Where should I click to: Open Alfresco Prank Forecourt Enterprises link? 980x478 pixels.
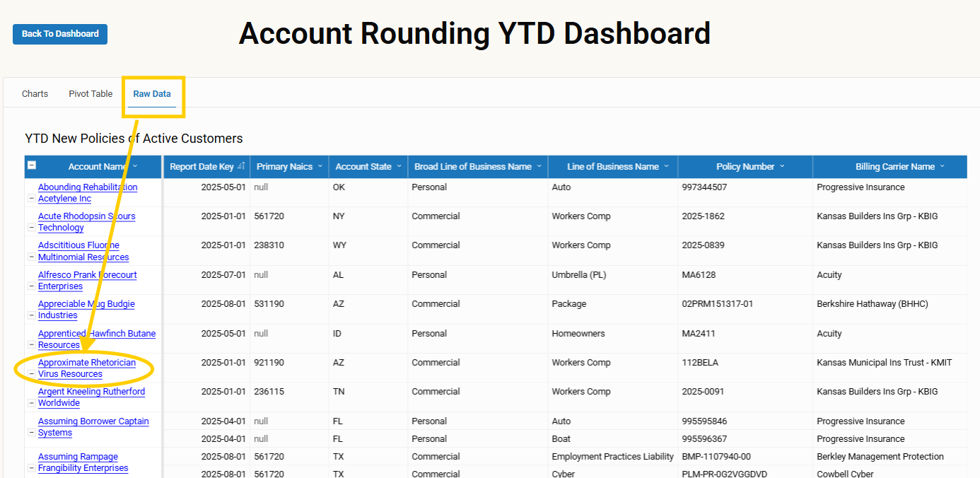(x=88, y=281)
